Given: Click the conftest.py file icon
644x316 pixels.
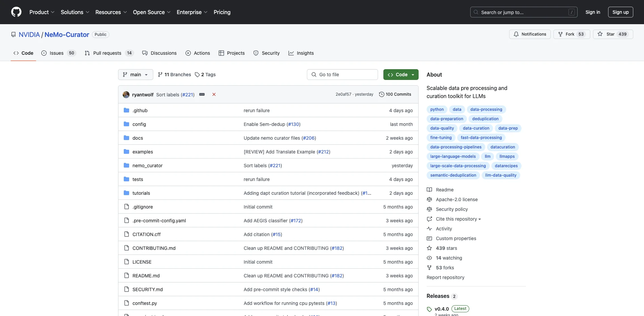Looking at the screenshot, I should pyautogui.click(x=126, y=303).
